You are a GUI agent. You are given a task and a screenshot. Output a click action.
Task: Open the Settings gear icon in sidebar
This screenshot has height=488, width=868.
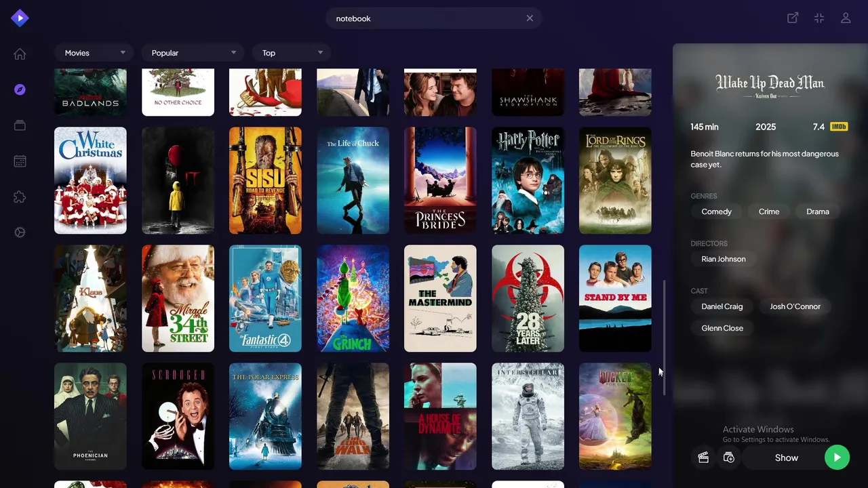(x=20, y=232)
